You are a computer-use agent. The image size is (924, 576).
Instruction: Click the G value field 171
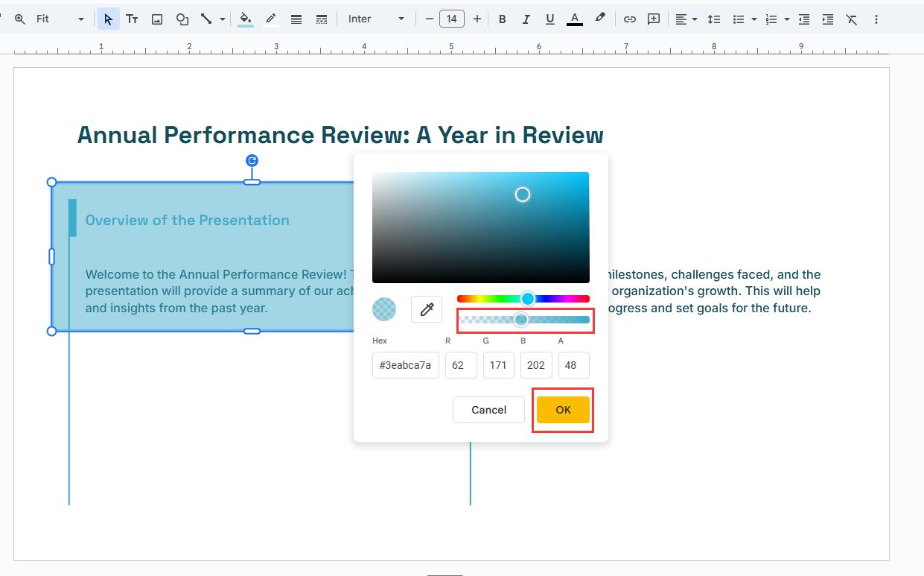[499, 365]
